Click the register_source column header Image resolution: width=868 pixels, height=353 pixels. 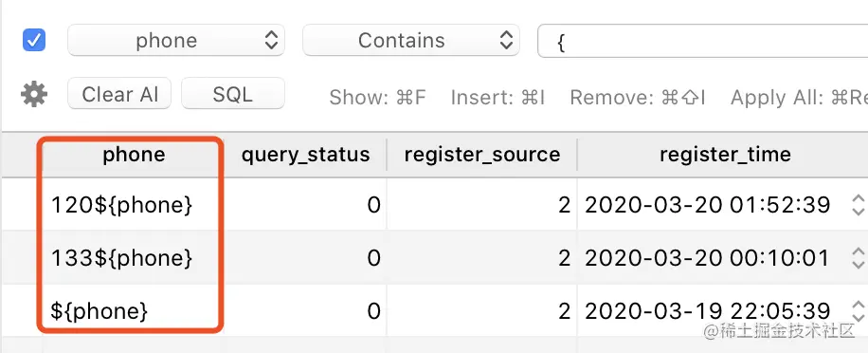482,155
